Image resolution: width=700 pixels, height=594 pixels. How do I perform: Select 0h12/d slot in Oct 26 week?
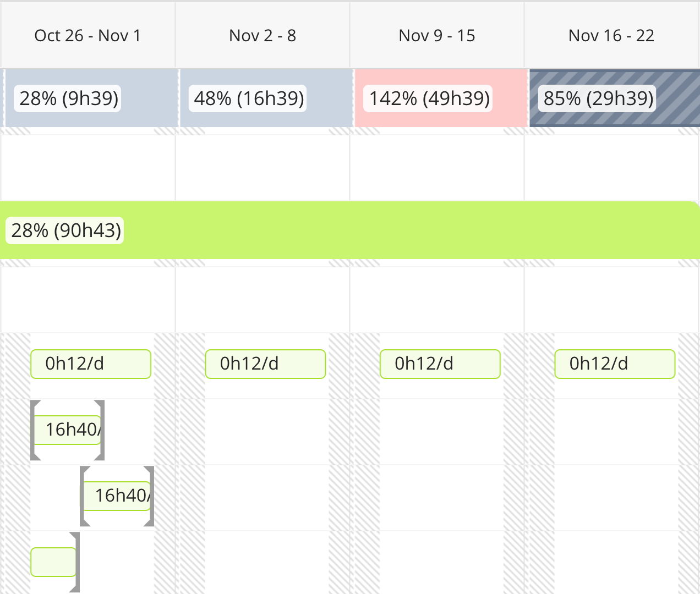tap(91, 364)
